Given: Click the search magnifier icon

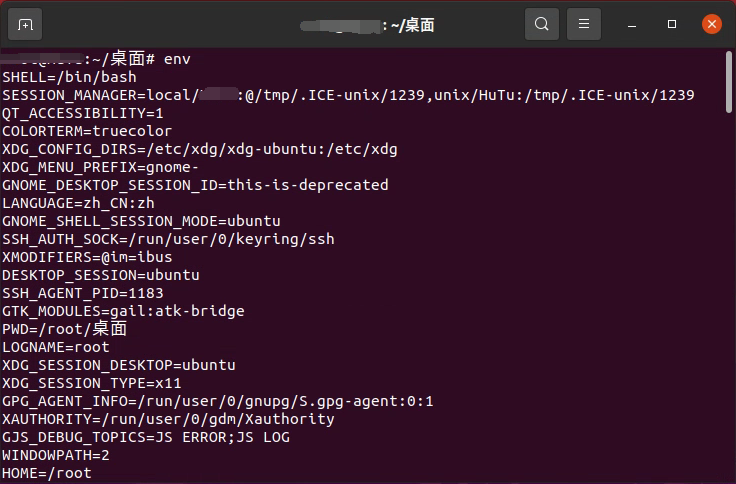Looking at the screenshot, I should (x=542, y=24).
